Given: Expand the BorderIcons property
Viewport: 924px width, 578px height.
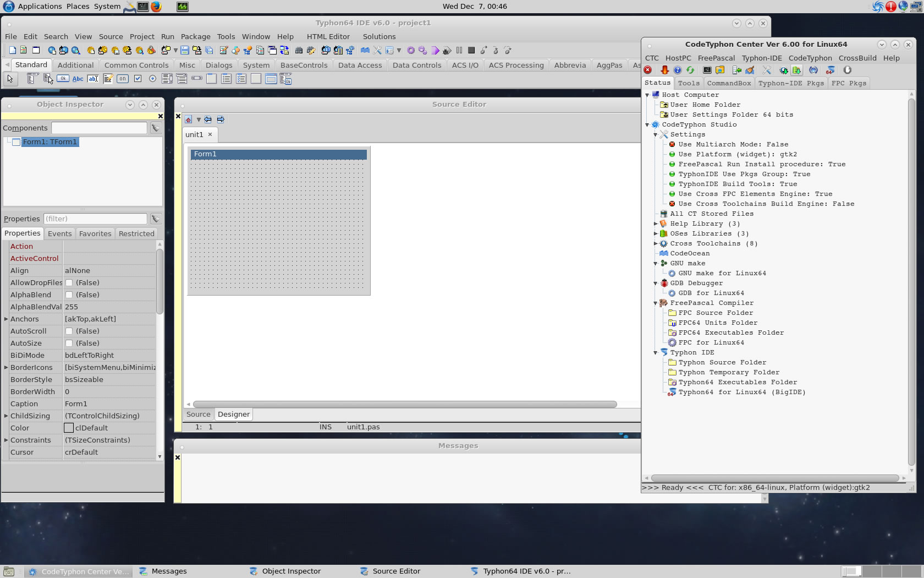Looking at the screenshot, I should click(6, 367).
